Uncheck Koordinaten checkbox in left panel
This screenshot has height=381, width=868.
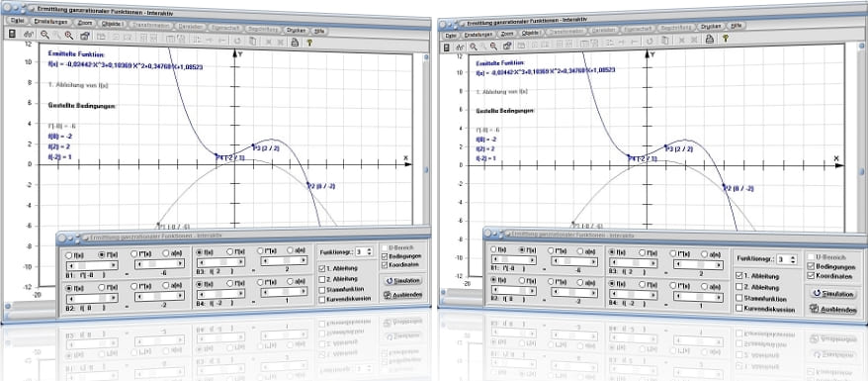(385, 264)
